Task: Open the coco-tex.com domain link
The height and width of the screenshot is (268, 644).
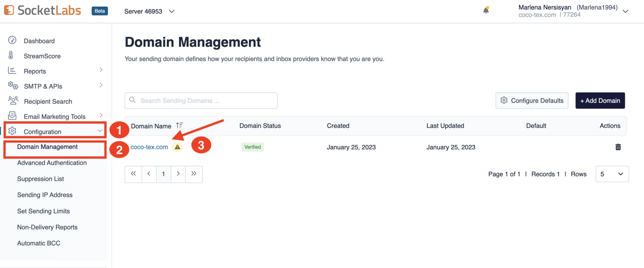Action: 149,147
